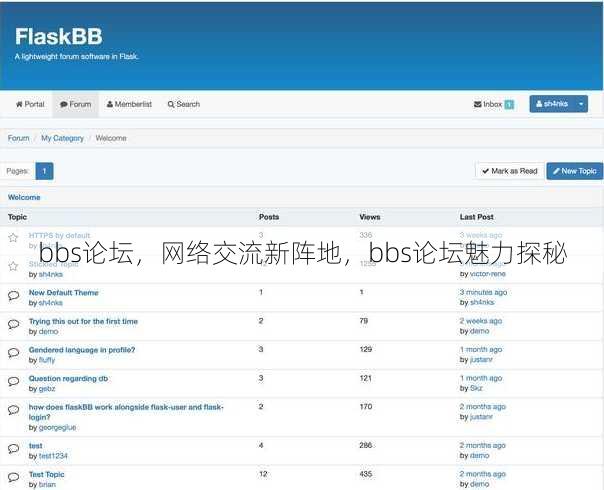
Task: Open the Portal nav item
Action: (30, 104)
